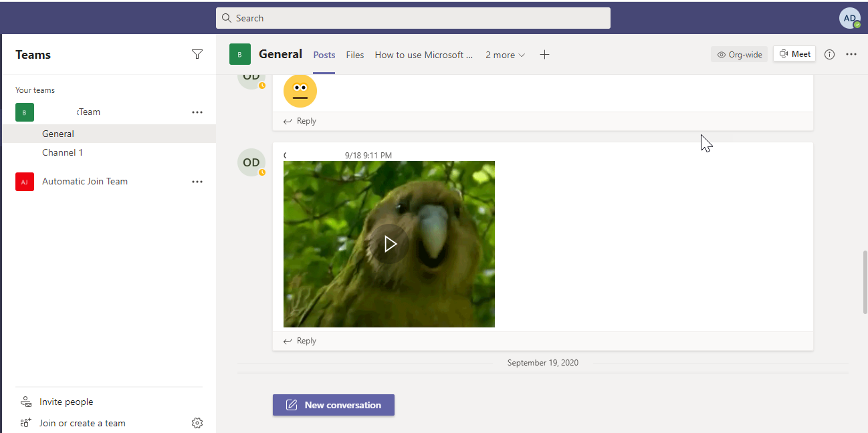Switch to the Files tab

pyautogui.click(x=355, y=55)
